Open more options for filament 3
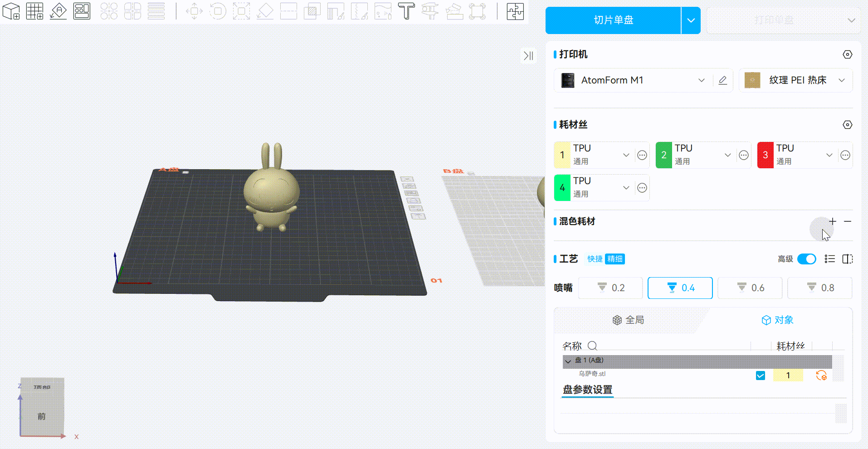 (x=845, y=155)
